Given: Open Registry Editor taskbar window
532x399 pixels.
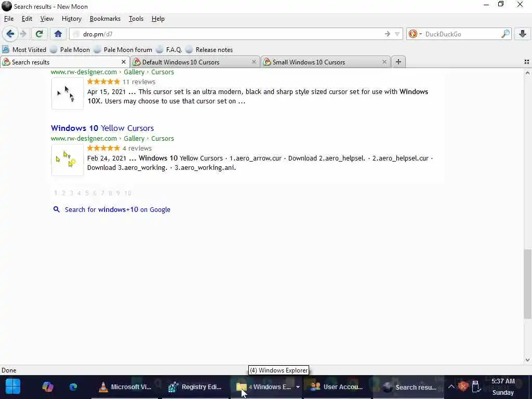Looking at the screenshot, I should pos(195,387).
